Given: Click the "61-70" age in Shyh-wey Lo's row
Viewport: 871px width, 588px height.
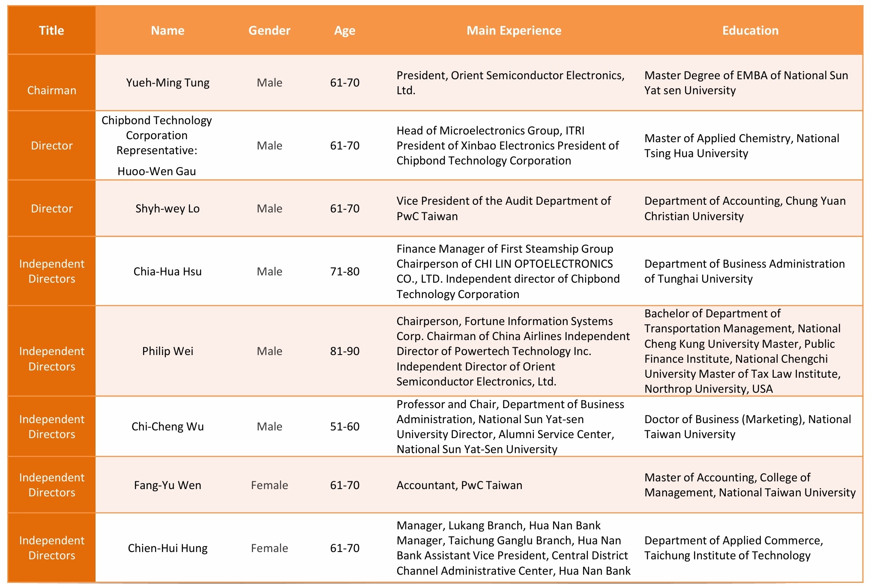Looking at the screenshot, I should 345,209.
